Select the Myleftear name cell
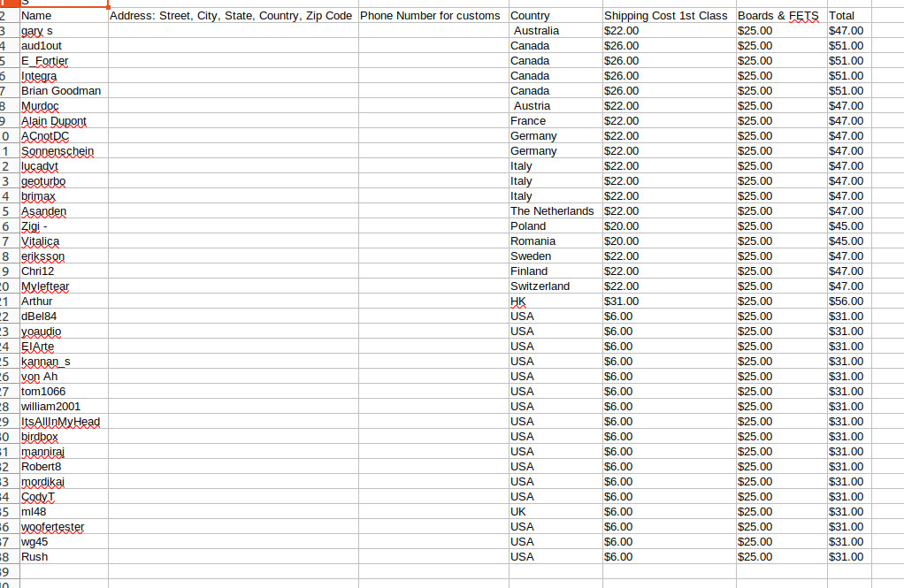The width and height of the screenshot is (904, 588). pyautogui.click(x=64, y=286)
